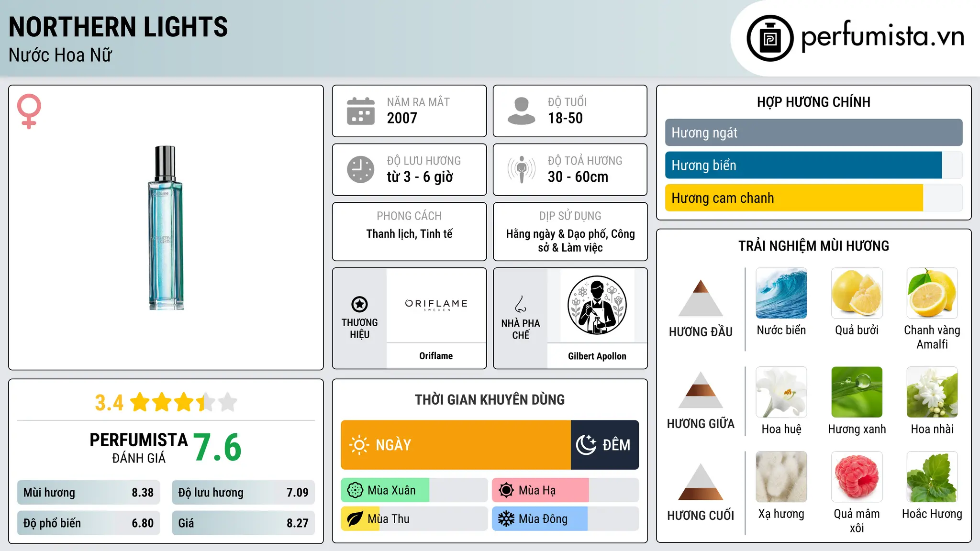Click the person icon beside Độ tuổi
This screenshot has height=551, width=980.
(x=521, y=111)
